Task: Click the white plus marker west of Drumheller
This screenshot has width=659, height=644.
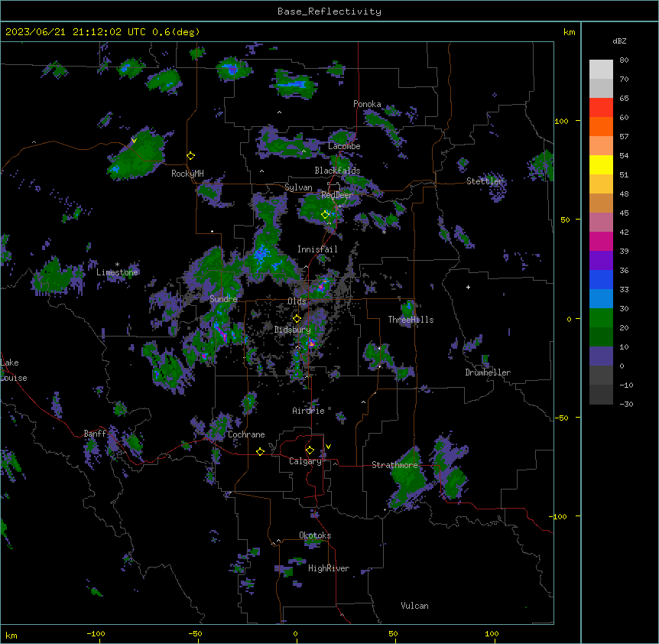Action: tap(468, 287)
